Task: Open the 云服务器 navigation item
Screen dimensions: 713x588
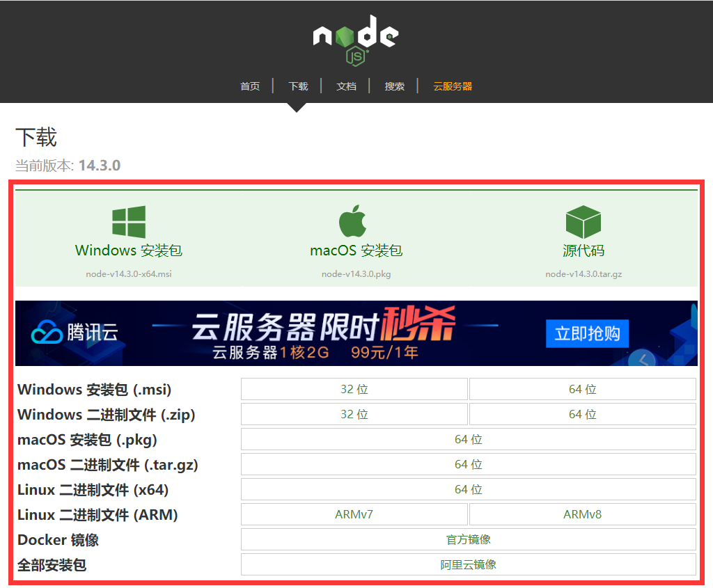Action: point(453,86)
